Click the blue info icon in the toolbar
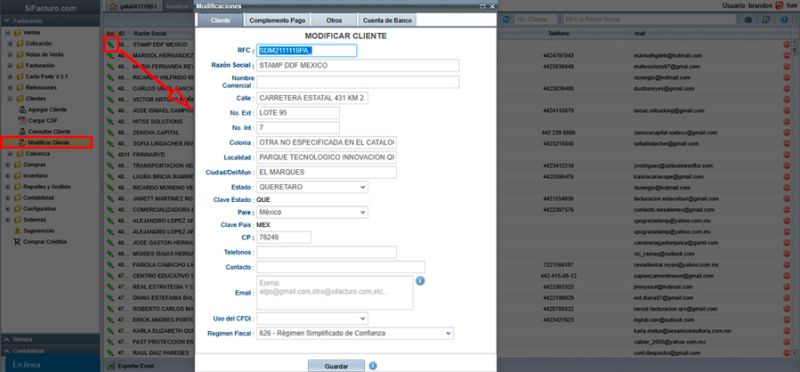800x372 pixels. [x=785, y=19]
